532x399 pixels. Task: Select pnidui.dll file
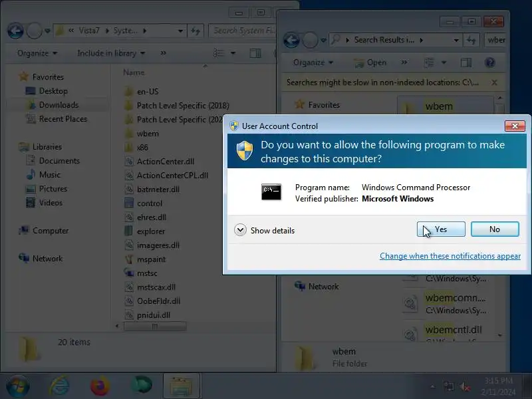point(147,315)
